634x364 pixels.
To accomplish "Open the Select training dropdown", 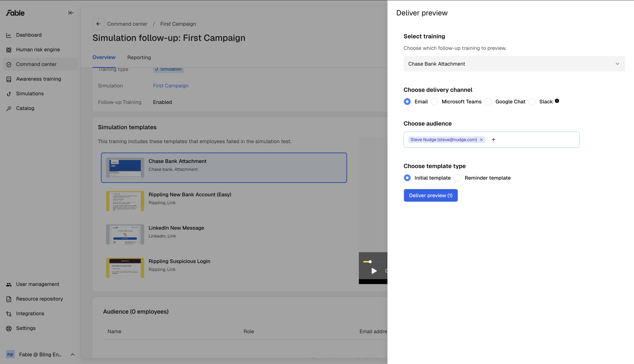I will click(x=514, y=64).
